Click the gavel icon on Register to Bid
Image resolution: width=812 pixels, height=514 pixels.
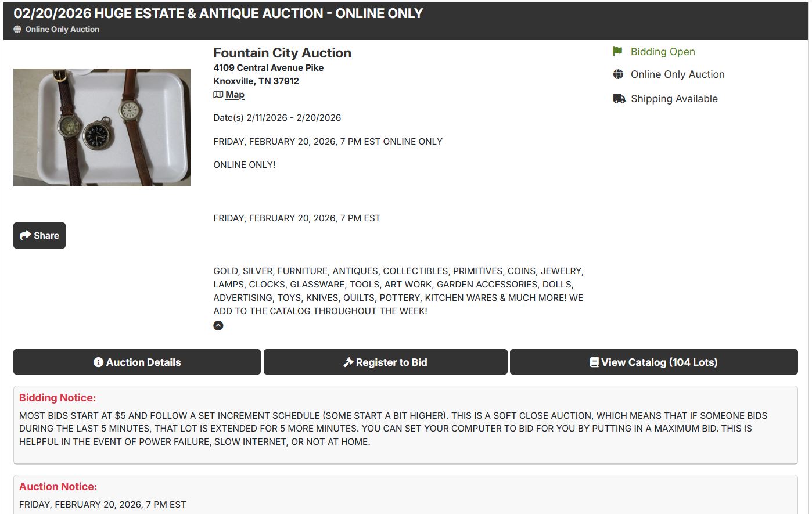(x=348, y=362)
